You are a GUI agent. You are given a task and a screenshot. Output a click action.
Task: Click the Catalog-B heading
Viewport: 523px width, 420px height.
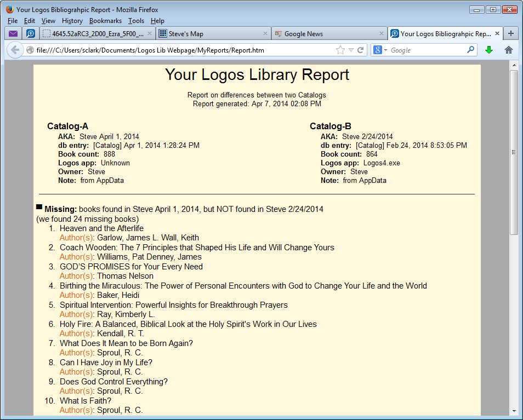[330, 126]
